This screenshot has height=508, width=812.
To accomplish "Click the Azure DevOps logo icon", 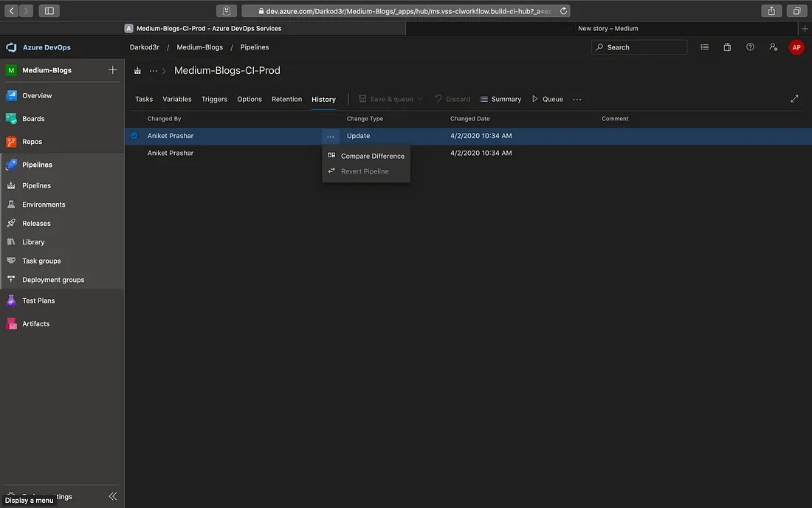I will 11,47.
